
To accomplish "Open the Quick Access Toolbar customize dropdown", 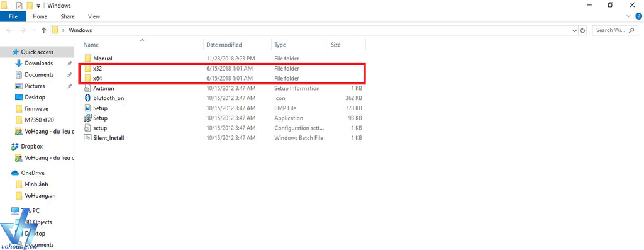I will click(x=38, y=5).
